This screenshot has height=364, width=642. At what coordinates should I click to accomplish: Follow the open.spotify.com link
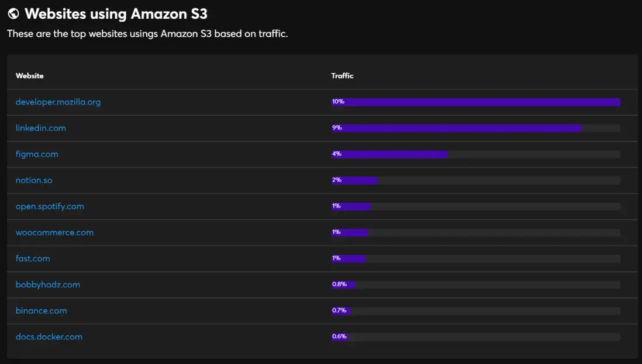50,207
